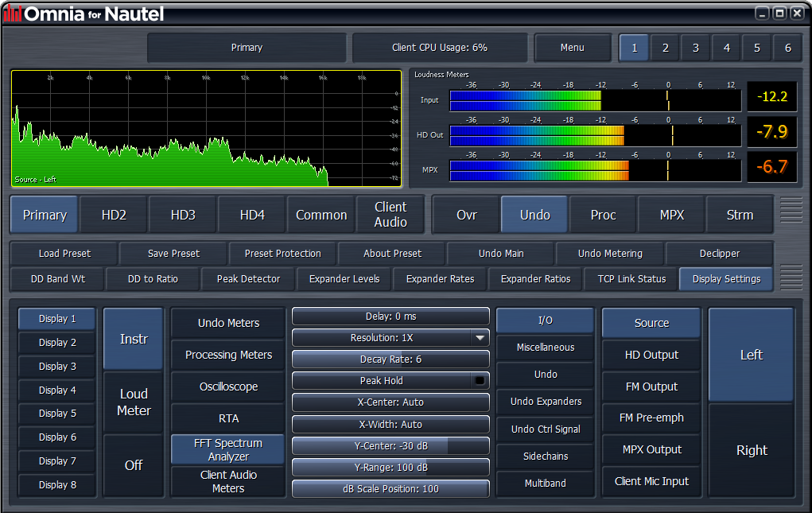Adjust the Decay Rate slider
The image size is (812, 513).
coord(390,359)
